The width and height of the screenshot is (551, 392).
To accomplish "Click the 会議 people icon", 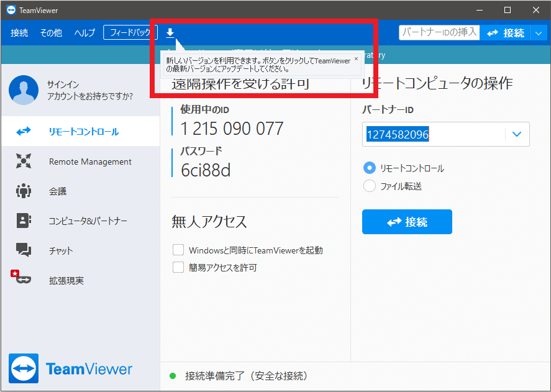I will click(24, 191).
